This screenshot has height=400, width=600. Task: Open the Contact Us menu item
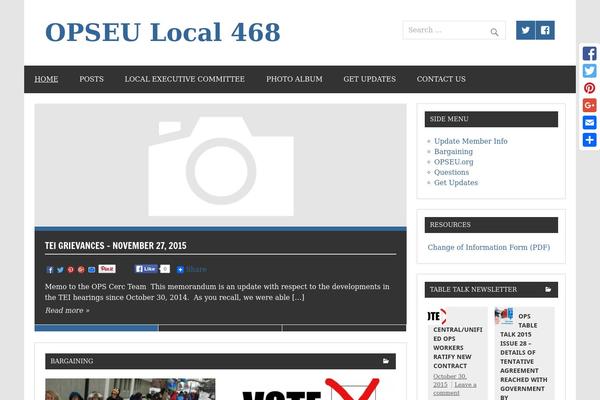(x=441, y=79)
